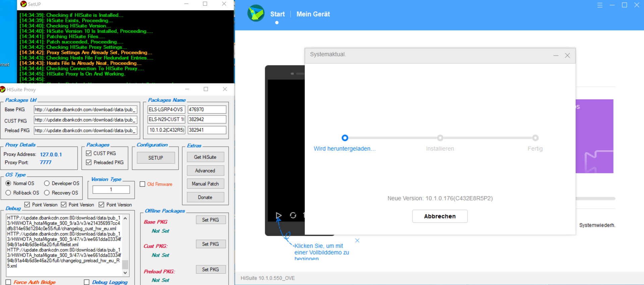This screenshot has width=644, height=285.
Task: Switch to the Start tab in HiSuite
Action: [277, 14]
